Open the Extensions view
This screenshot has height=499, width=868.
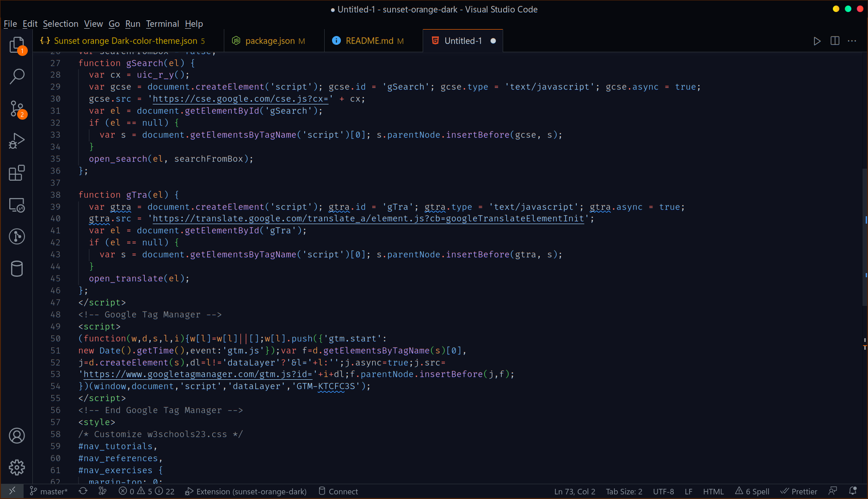click(x=17, y=173)
